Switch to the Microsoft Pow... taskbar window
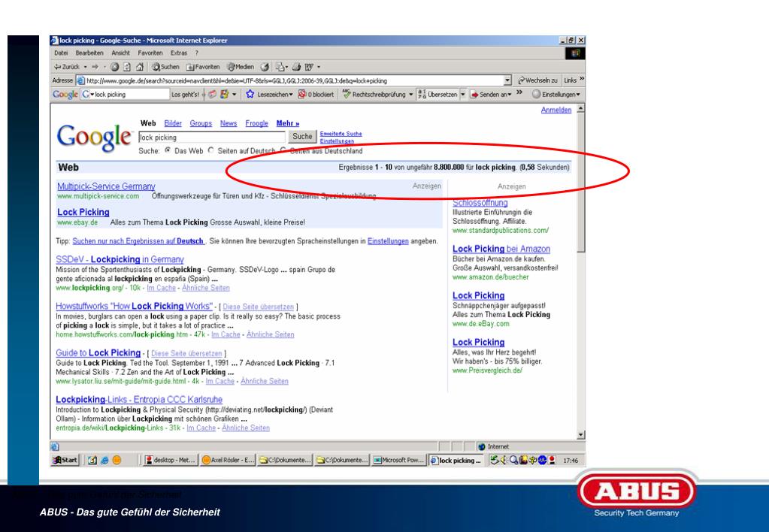 click(398, 460)
